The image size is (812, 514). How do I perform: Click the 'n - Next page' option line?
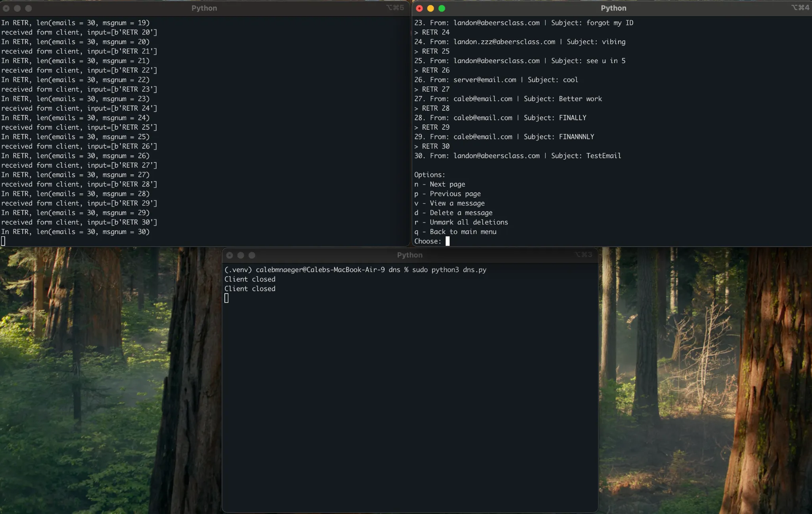click(440, 184)
